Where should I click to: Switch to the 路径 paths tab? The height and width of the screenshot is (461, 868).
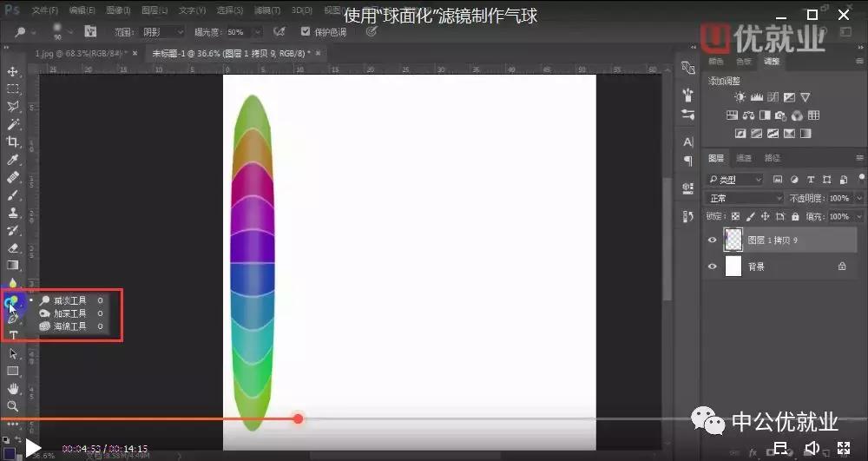tap(773, 158)
